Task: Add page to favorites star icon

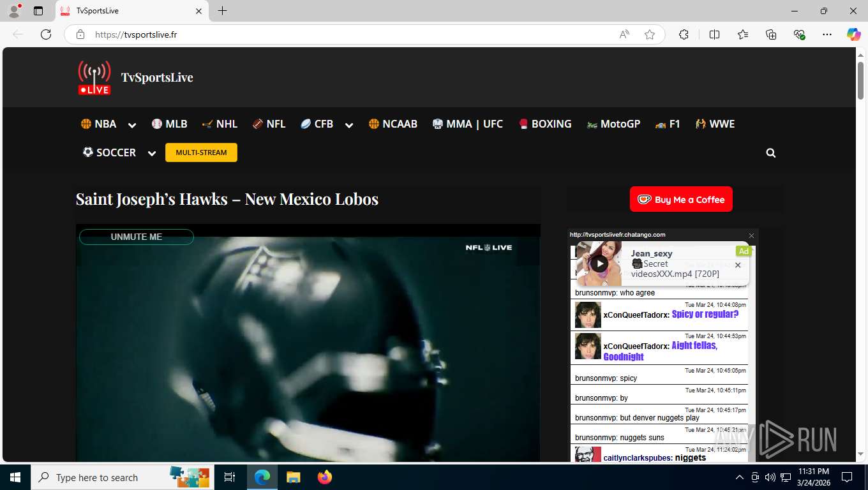Action: pos(650,34)
